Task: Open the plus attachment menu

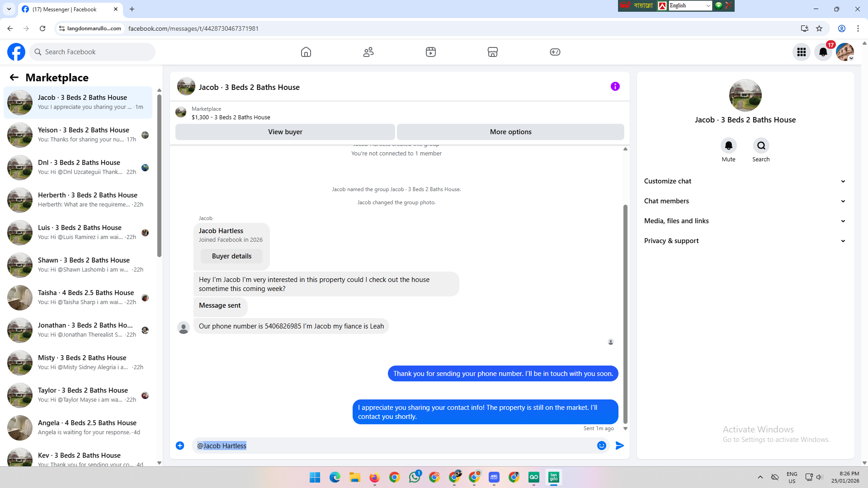Action: coord(180,446)
